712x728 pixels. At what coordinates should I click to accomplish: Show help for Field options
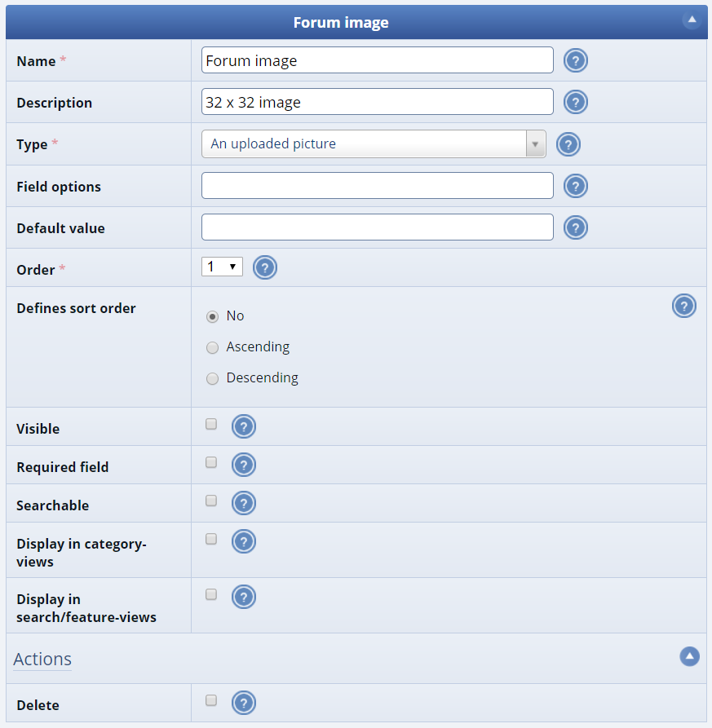click(x=576, y=186)
